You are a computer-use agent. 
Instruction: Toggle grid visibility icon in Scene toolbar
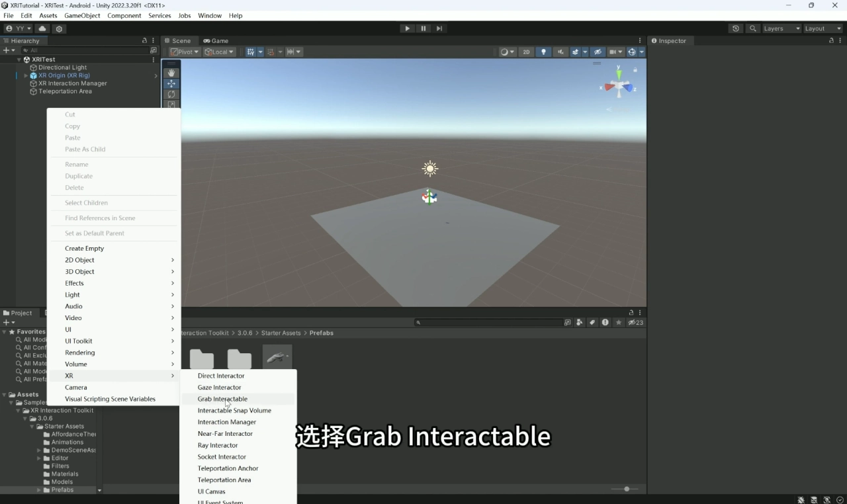[251, 52]
